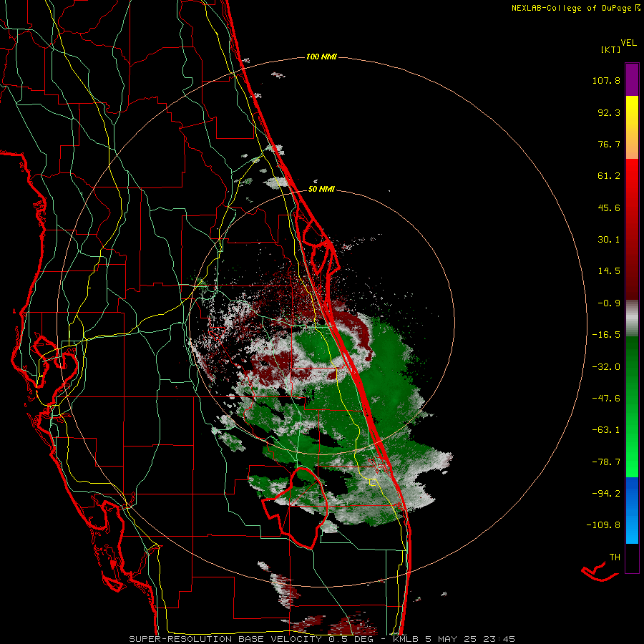Click the blue segment of velocity color bar
This screenshot has height=644, width=644.
click(632, 510)
